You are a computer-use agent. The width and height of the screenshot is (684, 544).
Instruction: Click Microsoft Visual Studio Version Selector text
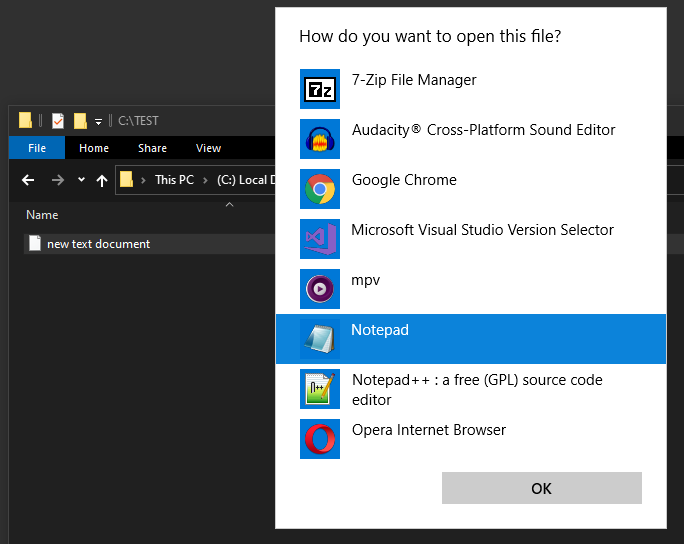482,230
